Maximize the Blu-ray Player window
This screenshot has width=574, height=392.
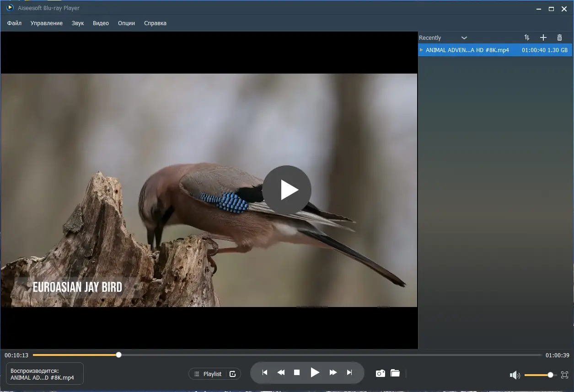(551, 9)
